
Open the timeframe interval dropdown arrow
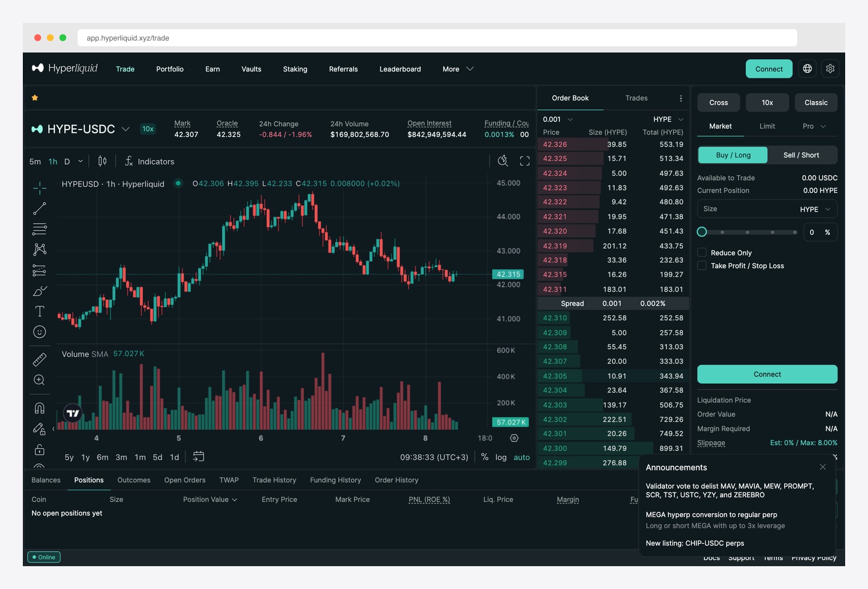tap(81, 162)
